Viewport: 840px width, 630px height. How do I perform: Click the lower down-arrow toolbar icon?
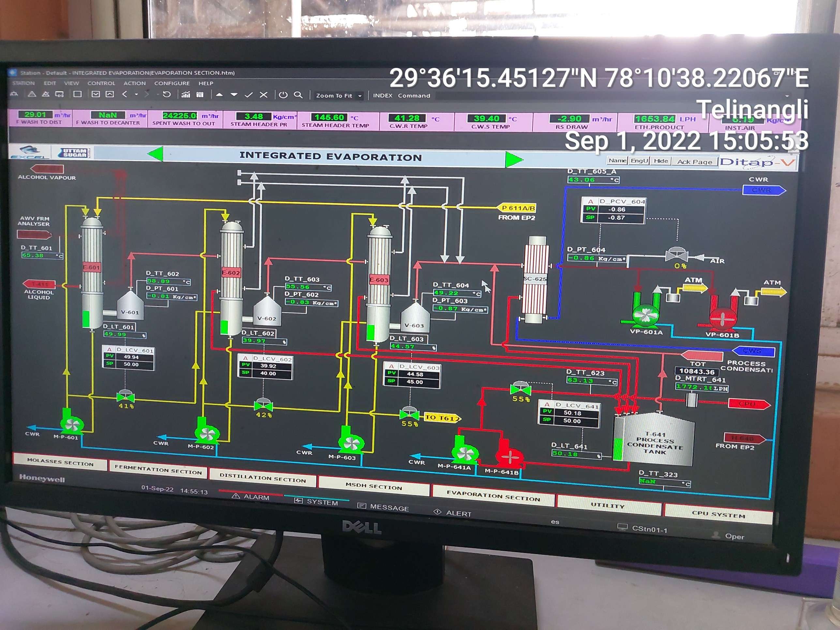[x=234, y=95]
